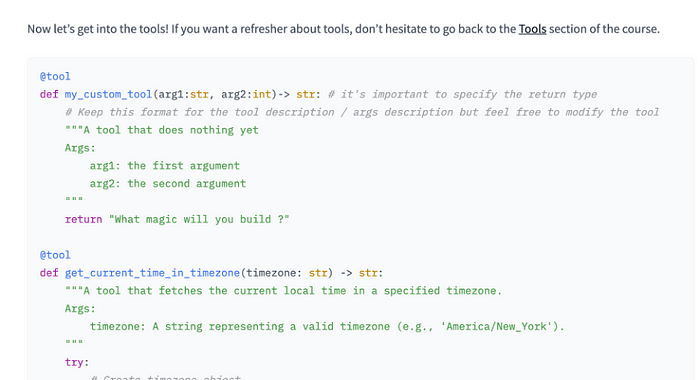Click the "What magic will you build ?" string
This screenshot has height=380, width=700.
[199, 219]
